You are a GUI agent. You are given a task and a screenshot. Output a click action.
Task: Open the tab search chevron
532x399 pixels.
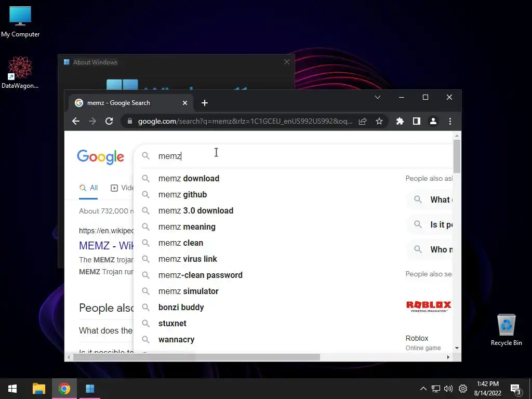pyautogui.click(x=378, y=97)
